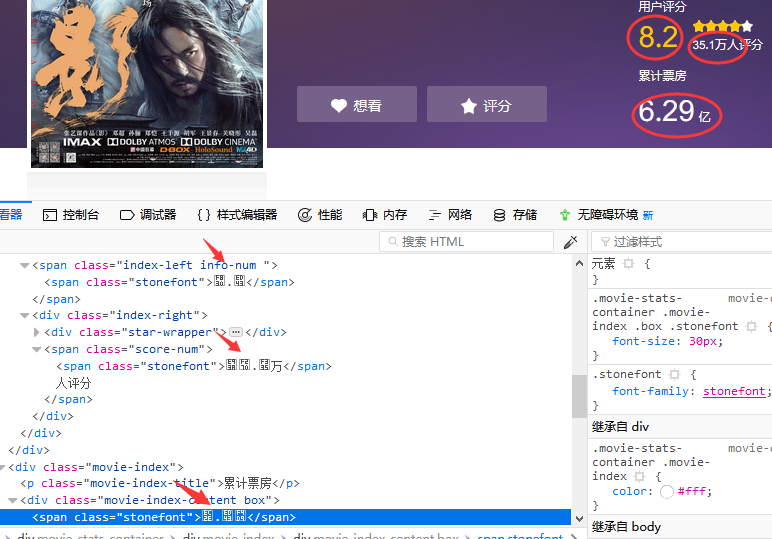Activate the eyedropper color picker icon
This screenshot has width=772, height=539.
(x=571, y=242)
